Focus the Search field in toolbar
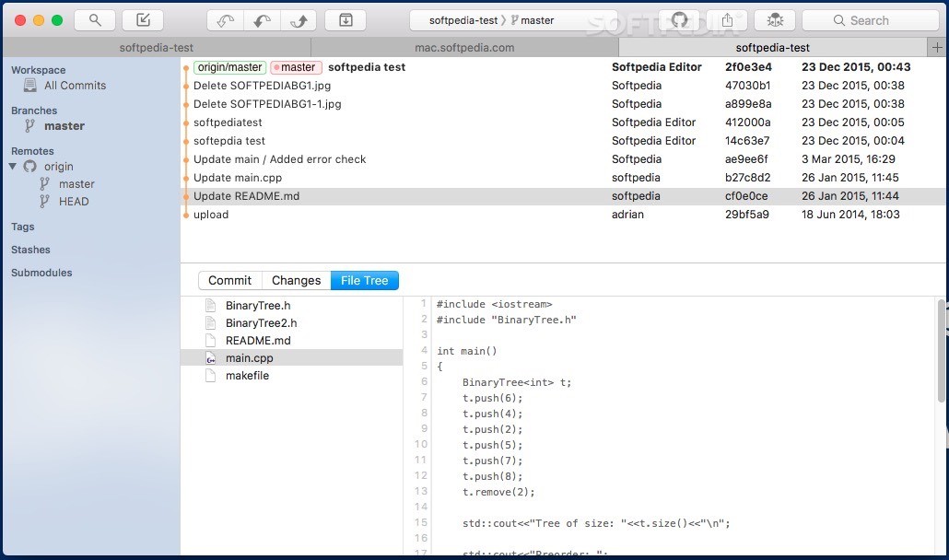The width and height of the screenshot is (949, 560). point(871,20)
